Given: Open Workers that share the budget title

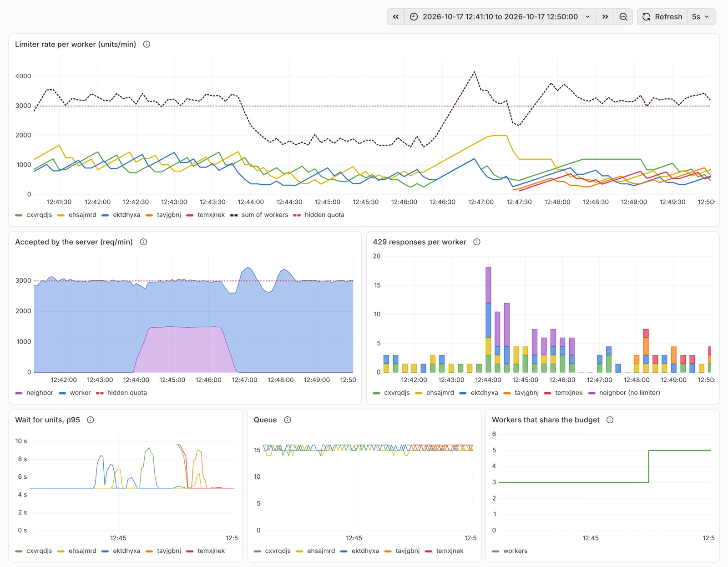Looking at the screenshot, I should (x=546, y=420).
